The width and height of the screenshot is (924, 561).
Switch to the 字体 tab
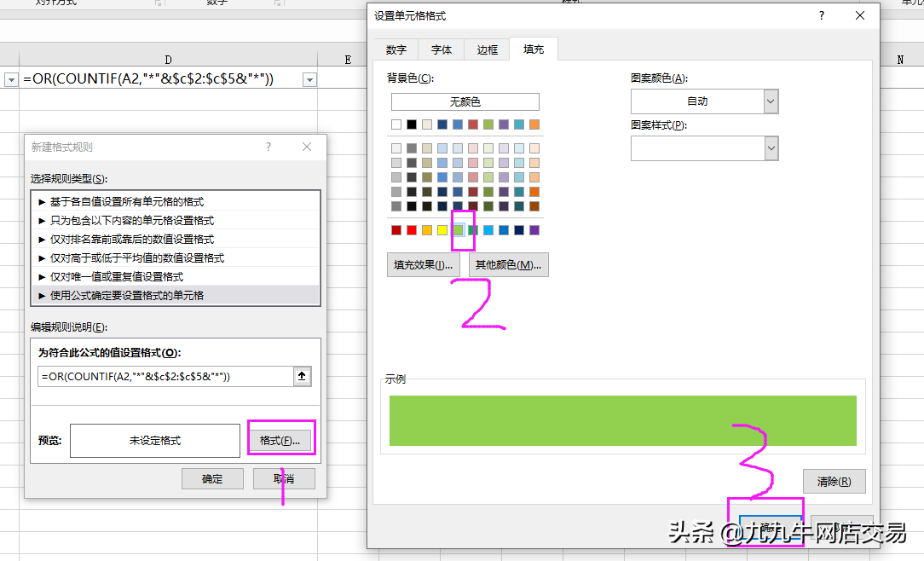[442, 50]
